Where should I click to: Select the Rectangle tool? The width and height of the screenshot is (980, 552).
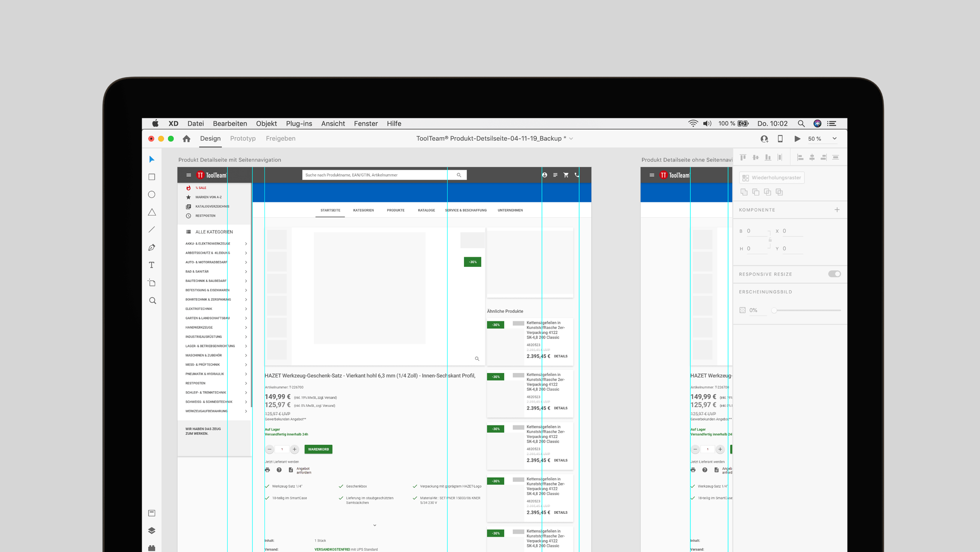point(152,177)
